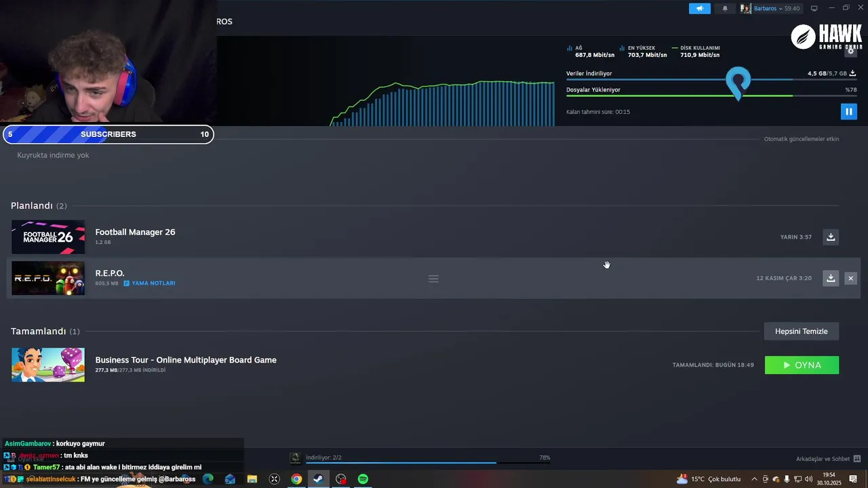Click the Steam taskbar icon
This screenshot has height=488, width=868.
pos(318,479)
